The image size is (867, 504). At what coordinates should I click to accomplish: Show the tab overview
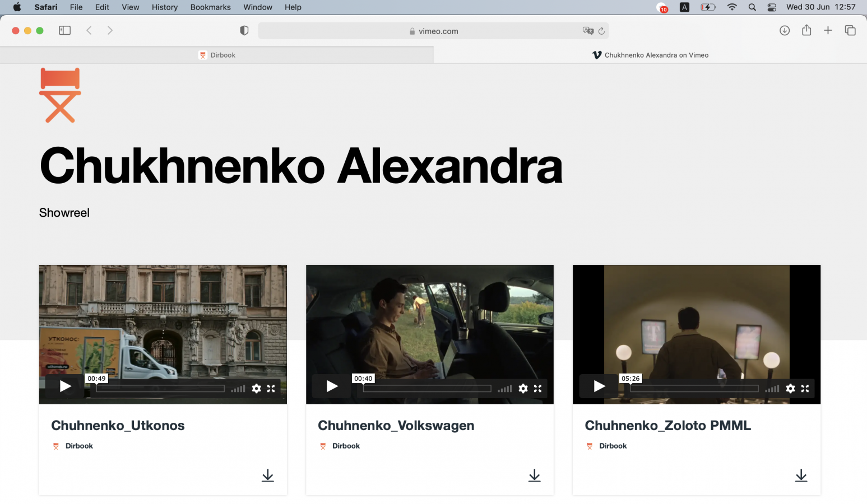(850, 30)
